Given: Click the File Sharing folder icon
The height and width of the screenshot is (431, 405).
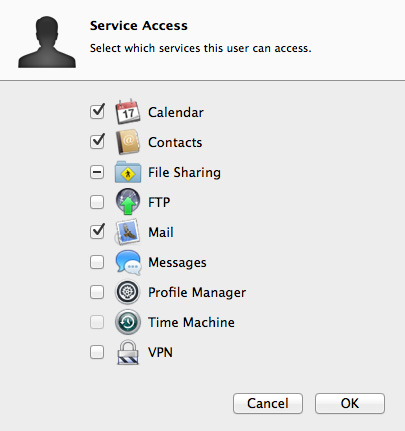Looking at the screenshot, I should (x=128, y=172).
